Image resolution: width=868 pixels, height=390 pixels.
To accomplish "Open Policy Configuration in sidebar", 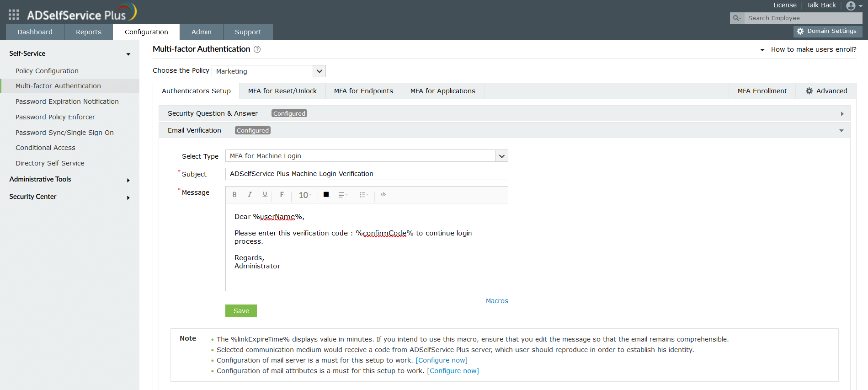I will pyautogui.click(x=47, y=71).
